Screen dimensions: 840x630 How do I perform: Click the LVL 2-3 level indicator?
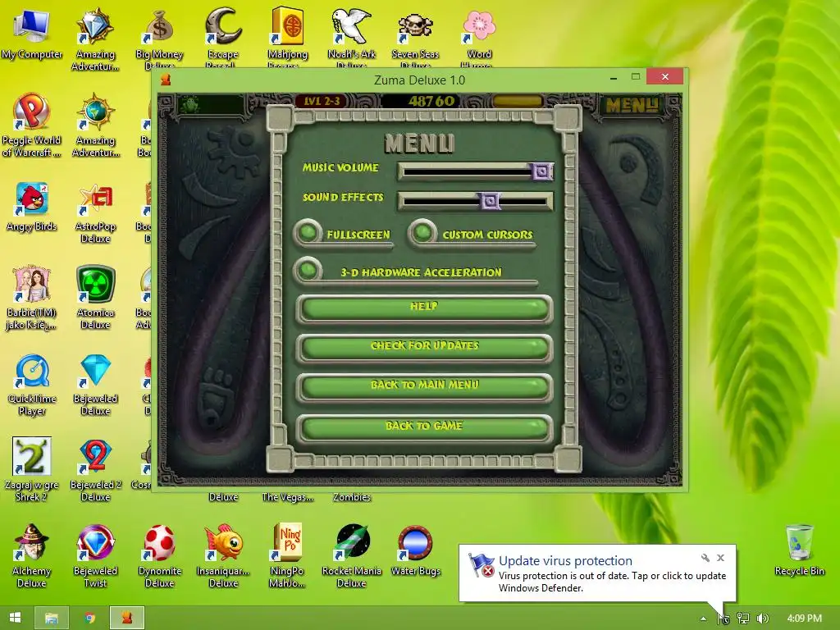pos(322,101)
